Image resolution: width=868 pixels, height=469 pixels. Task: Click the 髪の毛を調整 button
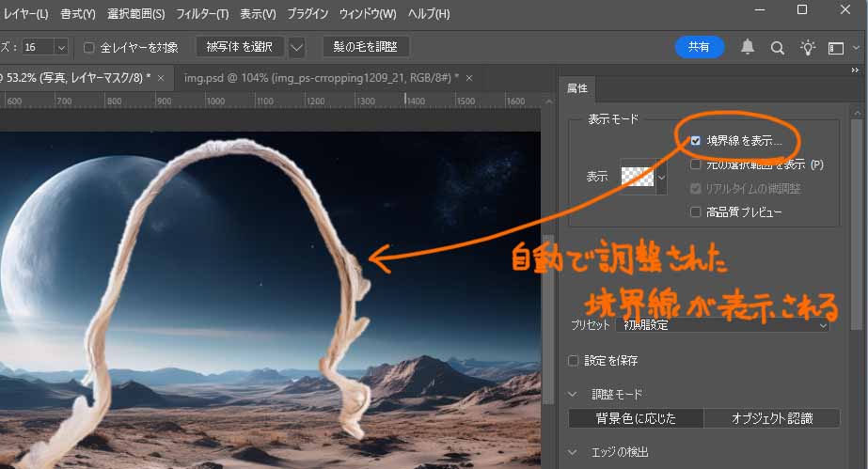pos(366,47)
